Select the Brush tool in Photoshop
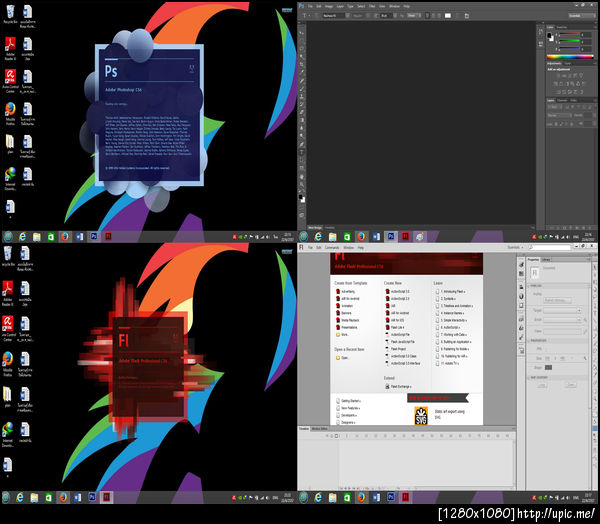Image resolution: width=600 pixels, height=524 pixels. pos(302,89)
